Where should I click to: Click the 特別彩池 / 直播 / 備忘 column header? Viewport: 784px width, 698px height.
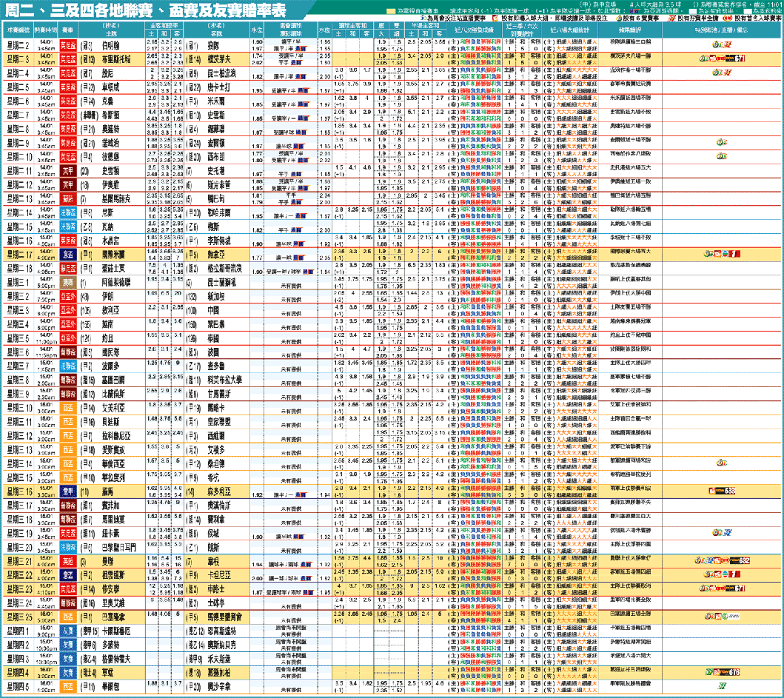[721, 30]
